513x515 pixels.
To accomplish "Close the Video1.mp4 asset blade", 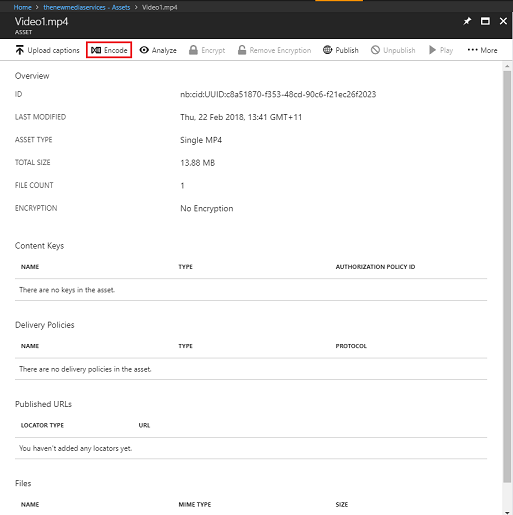I will 503,21.
